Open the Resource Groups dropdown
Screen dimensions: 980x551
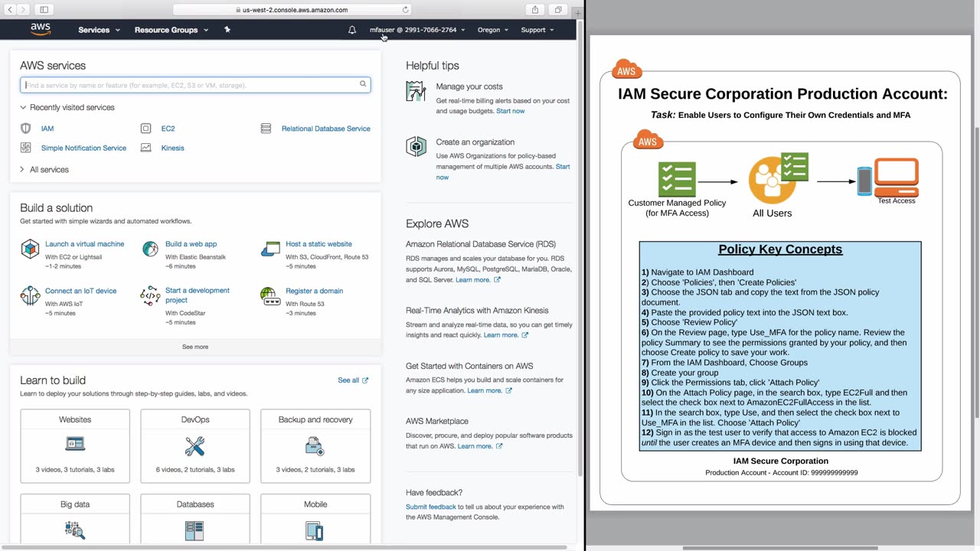(x=171, y=30)
